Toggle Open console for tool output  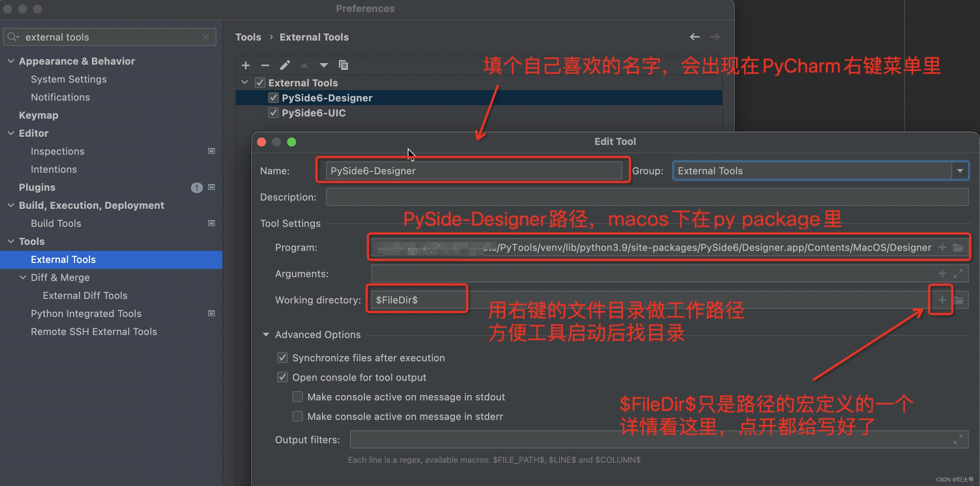pos(282,377)
